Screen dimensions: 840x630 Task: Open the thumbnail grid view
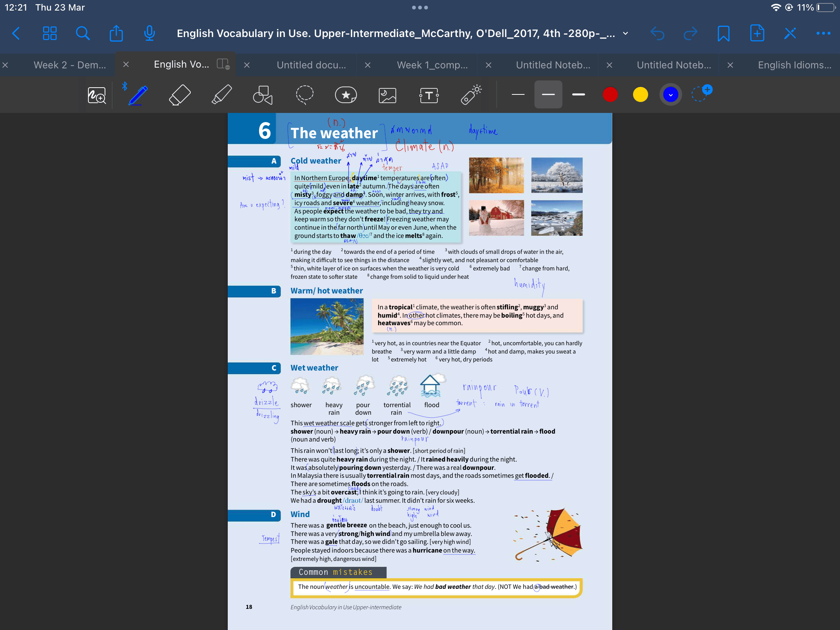(x=50, y=33)
